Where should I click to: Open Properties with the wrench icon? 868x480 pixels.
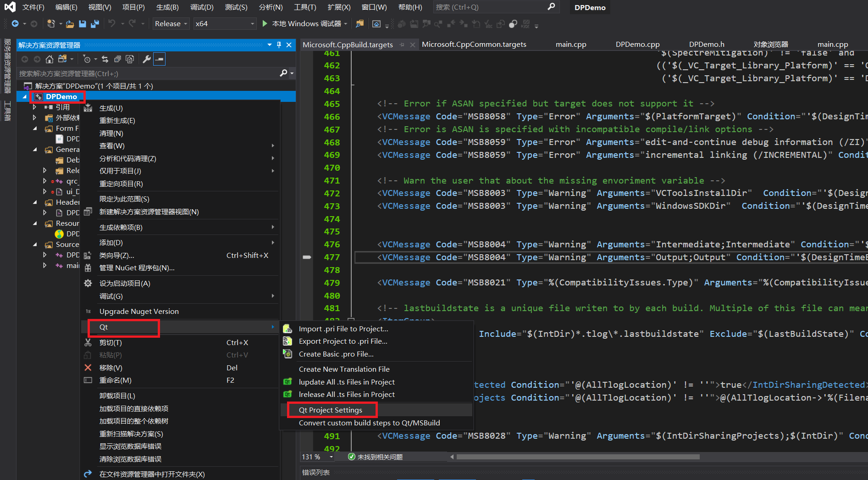point(147,59)
